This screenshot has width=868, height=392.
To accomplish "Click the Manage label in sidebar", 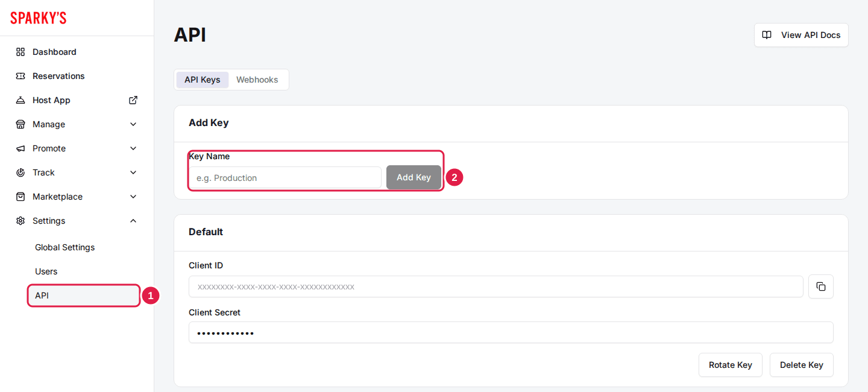I will [x=49, y=124].
